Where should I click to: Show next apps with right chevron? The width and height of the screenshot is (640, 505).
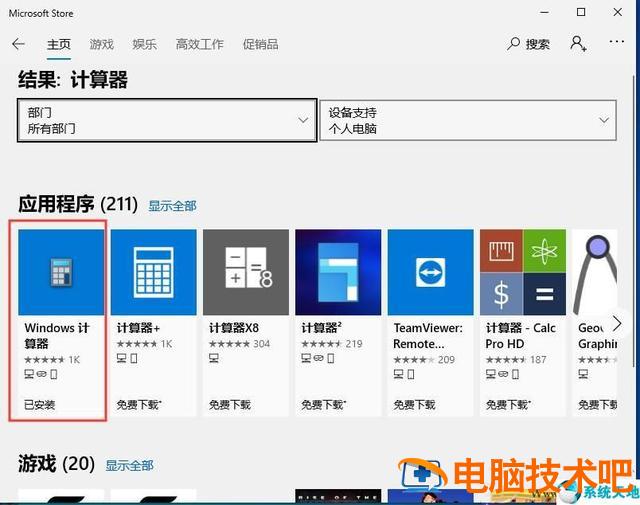click(617, 324)
